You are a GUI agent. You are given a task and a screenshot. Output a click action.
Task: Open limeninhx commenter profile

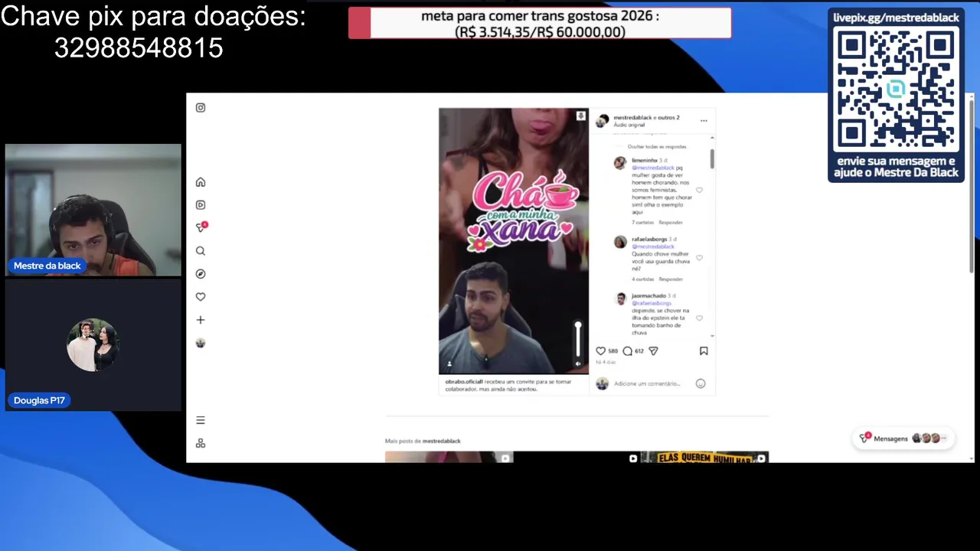(644, 161)
